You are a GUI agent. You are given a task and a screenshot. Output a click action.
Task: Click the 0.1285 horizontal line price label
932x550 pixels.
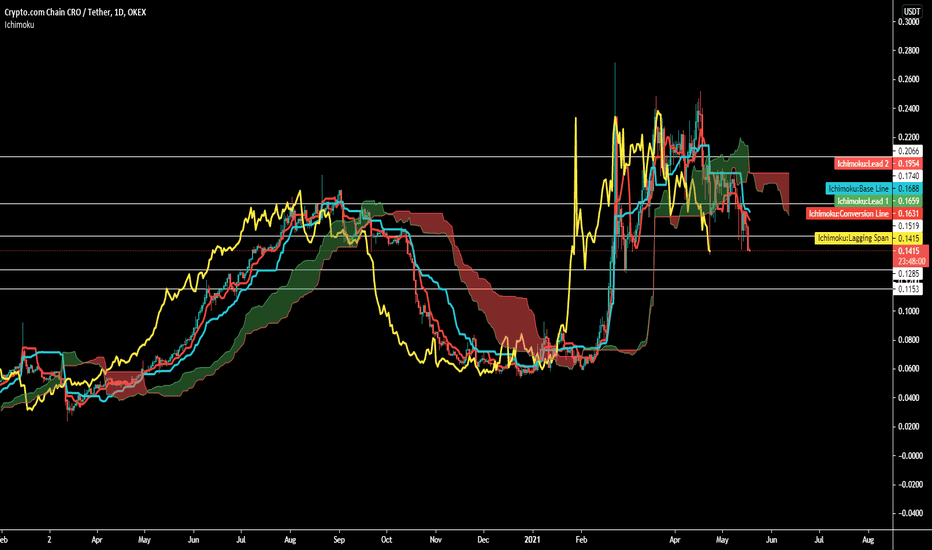pos(908,274)
